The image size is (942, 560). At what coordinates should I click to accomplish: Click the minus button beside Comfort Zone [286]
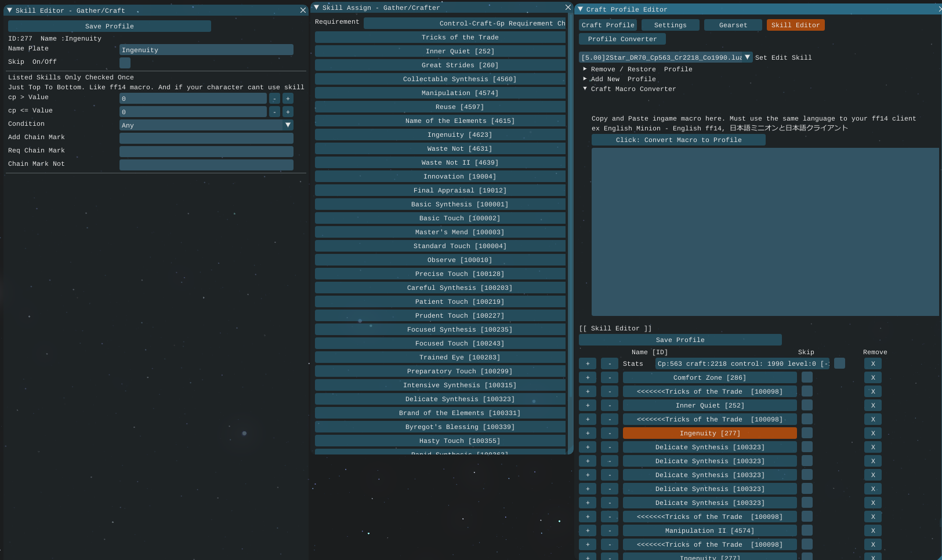(x=610, y=377)
